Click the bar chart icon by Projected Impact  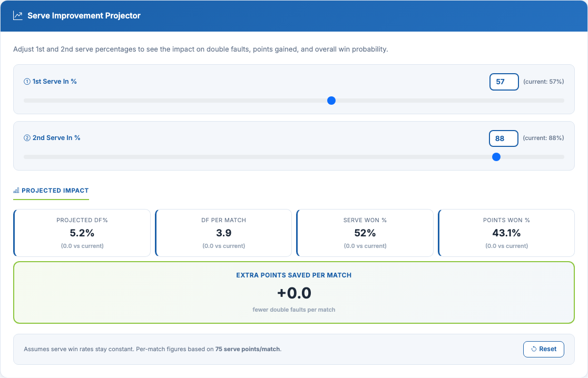(16, 191)
